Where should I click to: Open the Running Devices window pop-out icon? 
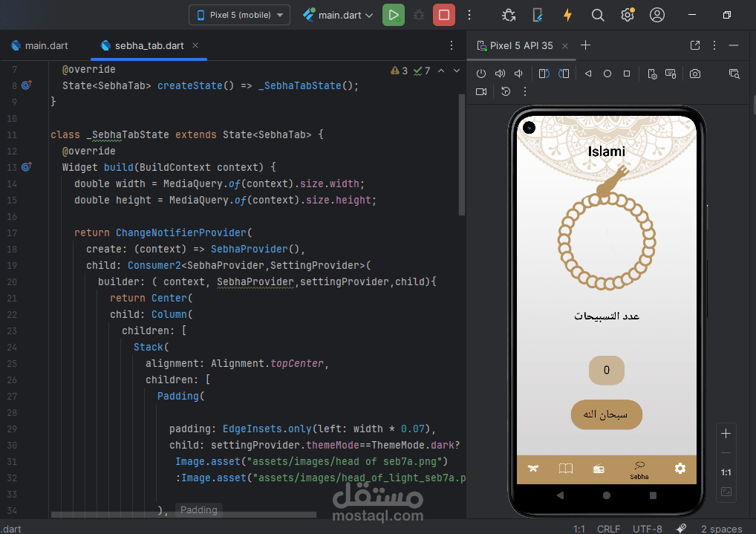(x=695, y=45)
